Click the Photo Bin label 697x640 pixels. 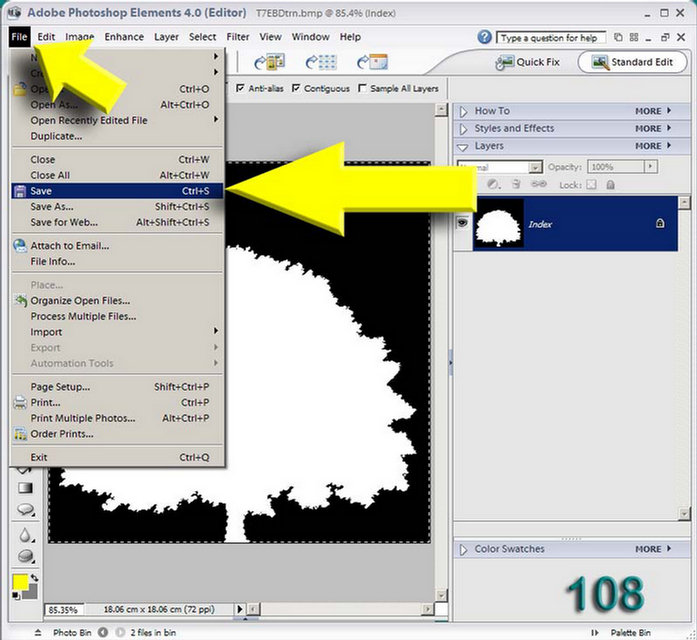[72, 632]
